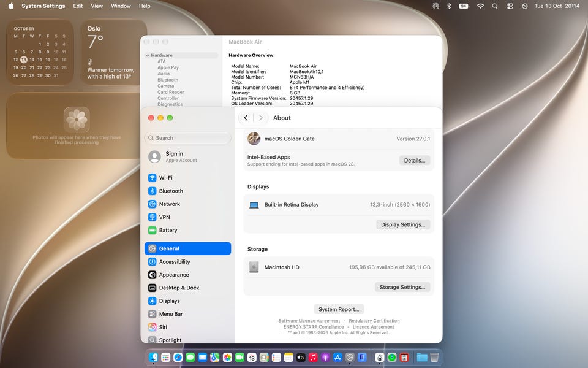This screenshot has width=588, height=368.
Task: Open Siri settings in the sidebar
Action: tap(187, 327)
